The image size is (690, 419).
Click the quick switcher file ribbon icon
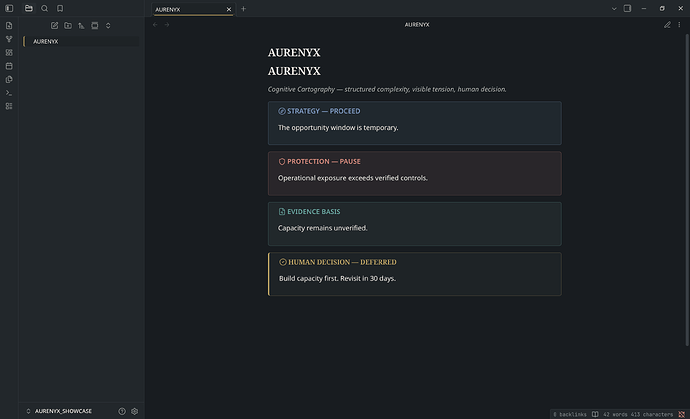click(x=9, y=26)
